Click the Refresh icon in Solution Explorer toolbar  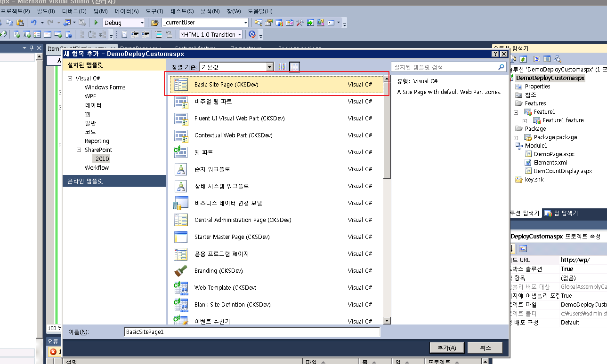[x=523, y=59]
